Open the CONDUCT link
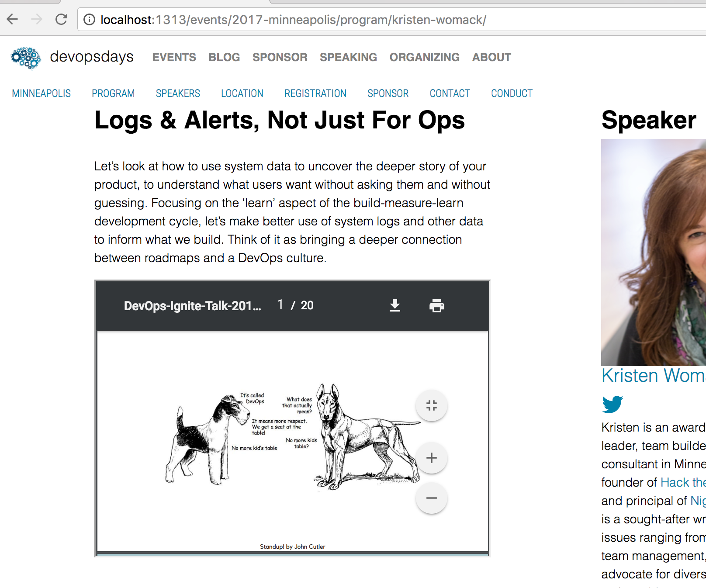This screenshot has height=588, width=706. pos(512,93)
